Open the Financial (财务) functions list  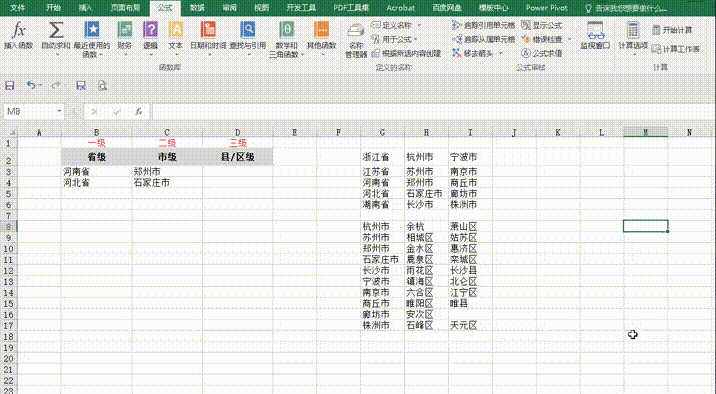pos(125,38)
